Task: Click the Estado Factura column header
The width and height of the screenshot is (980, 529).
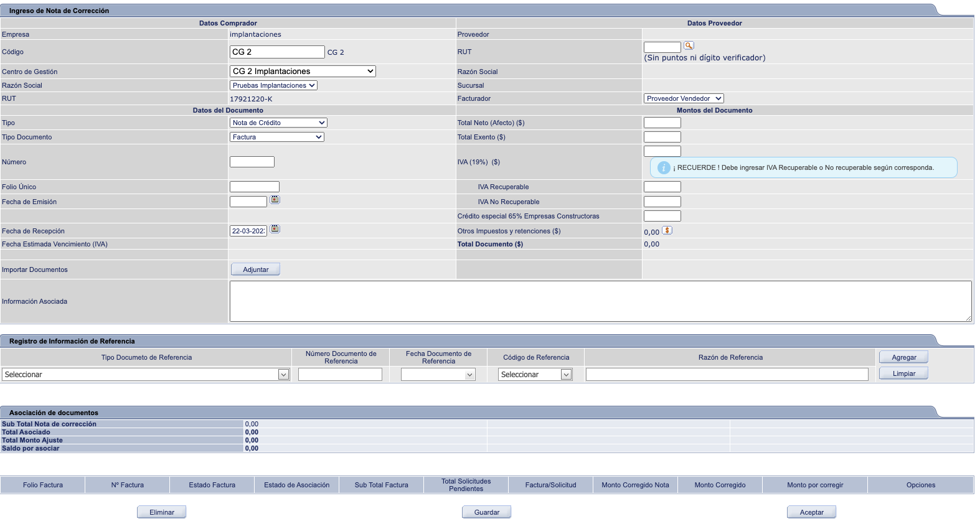Action: coord(212,485)
